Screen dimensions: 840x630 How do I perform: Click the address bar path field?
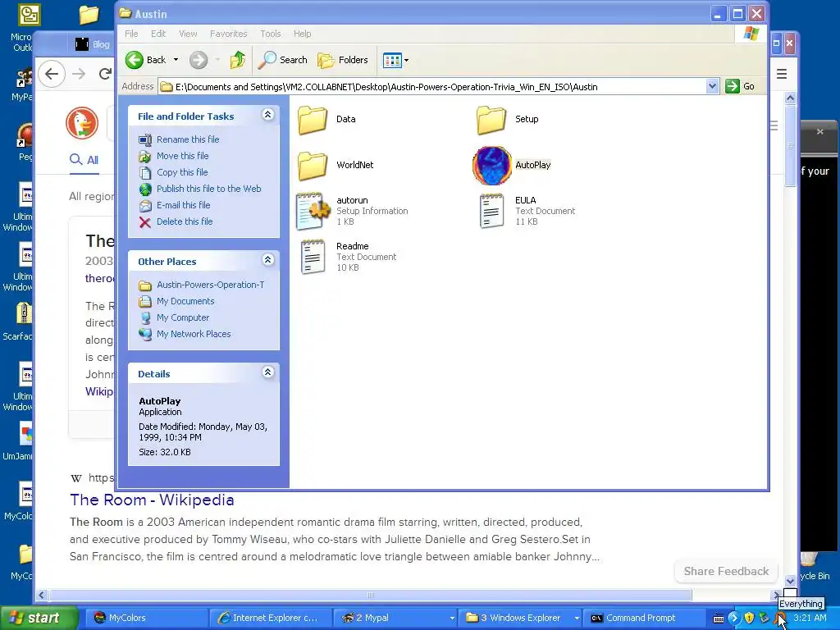pyautogui.click(x=432, y=87)
